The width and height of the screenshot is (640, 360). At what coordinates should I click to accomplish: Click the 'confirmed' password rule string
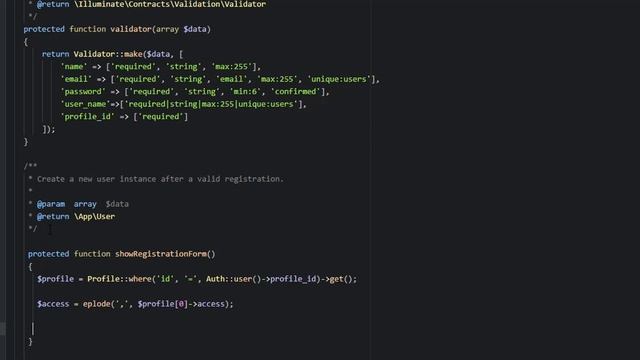tap(296, 92)
